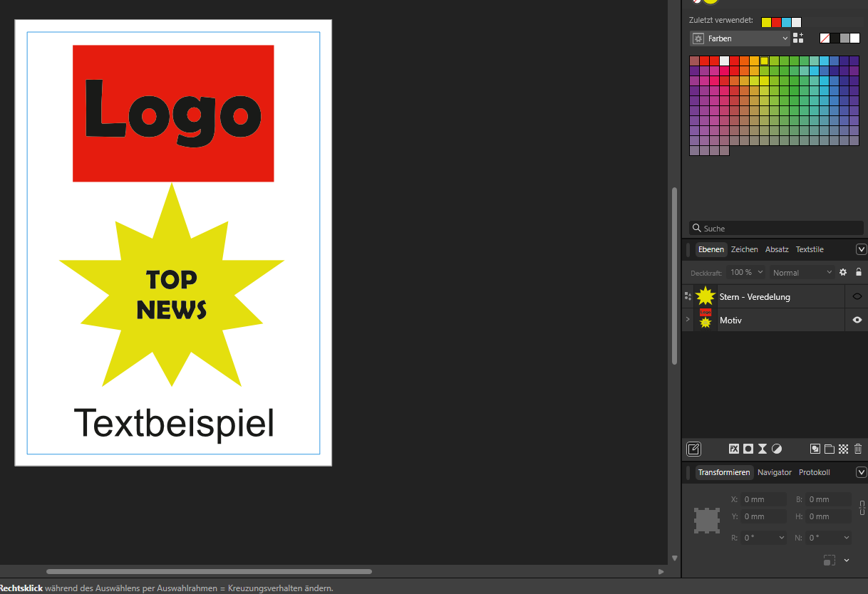The width and height of the screenshot is (868, 594).
Task: Click the overlapping shapes icon in Layers toolbar
Action: (815, 449)
